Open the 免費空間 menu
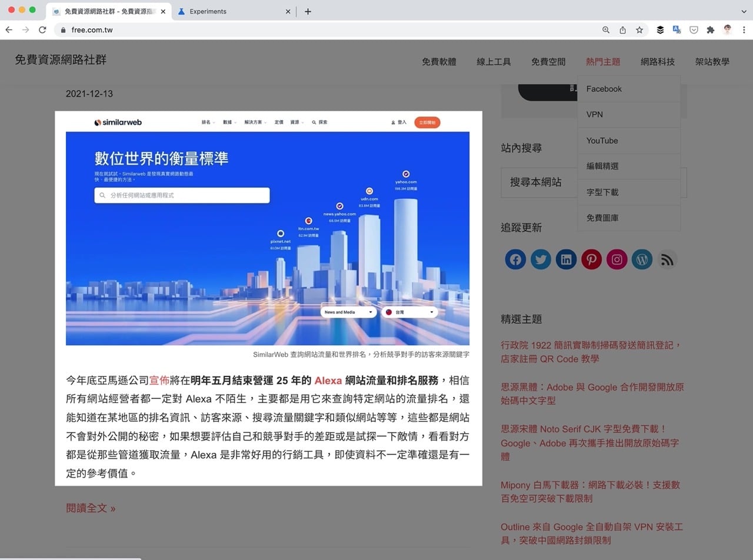 [548, 61]
